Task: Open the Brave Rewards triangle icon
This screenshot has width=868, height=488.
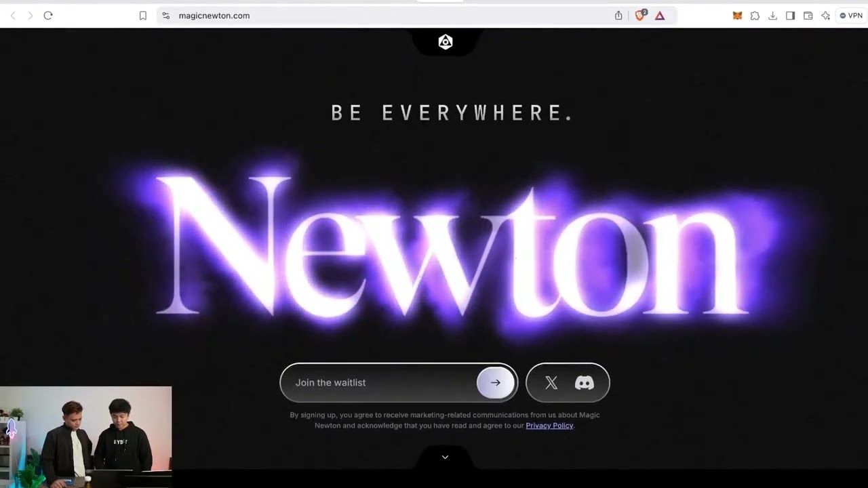Action: tap(660, 16)
